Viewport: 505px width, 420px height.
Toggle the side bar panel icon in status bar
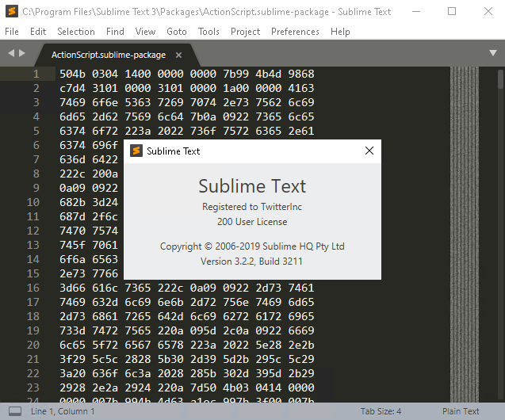click(x=15, y=411)
